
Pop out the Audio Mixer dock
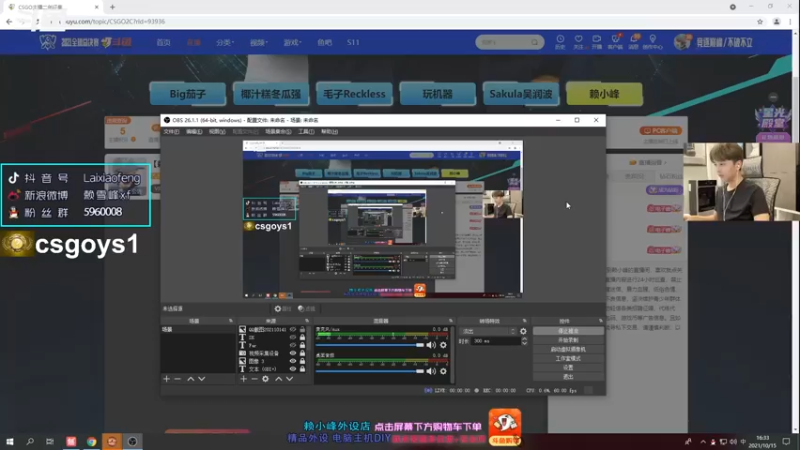point(451,321)
